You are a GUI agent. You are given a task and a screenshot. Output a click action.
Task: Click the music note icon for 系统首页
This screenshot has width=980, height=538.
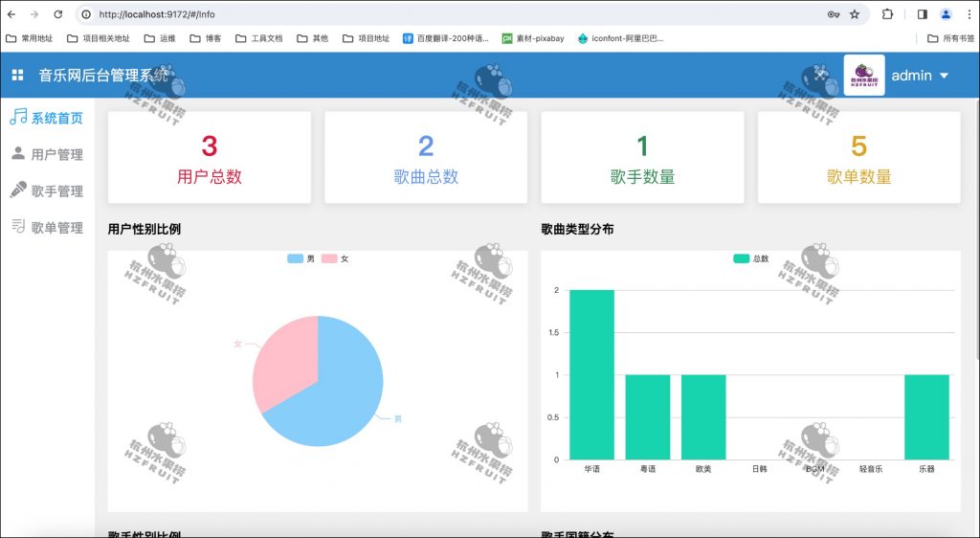18,116
